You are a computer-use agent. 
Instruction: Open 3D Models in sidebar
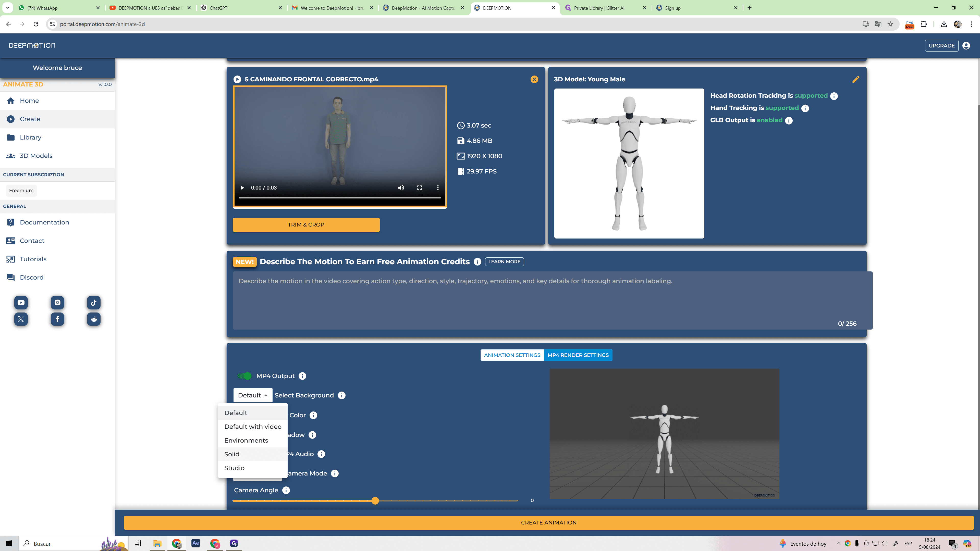57,156
